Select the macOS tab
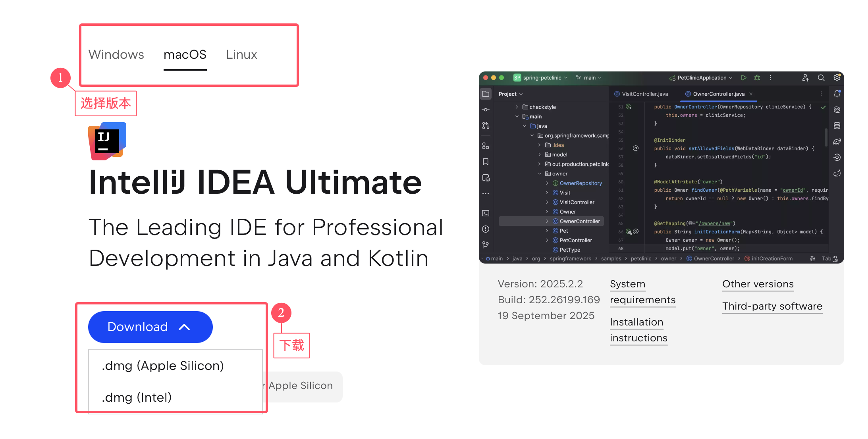The width and height of the screenshot is (868, 439). pos(185,55)
